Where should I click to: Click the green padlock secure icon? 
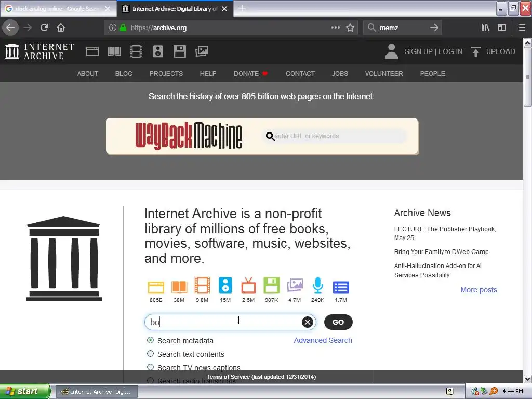[x=123, y=28]
